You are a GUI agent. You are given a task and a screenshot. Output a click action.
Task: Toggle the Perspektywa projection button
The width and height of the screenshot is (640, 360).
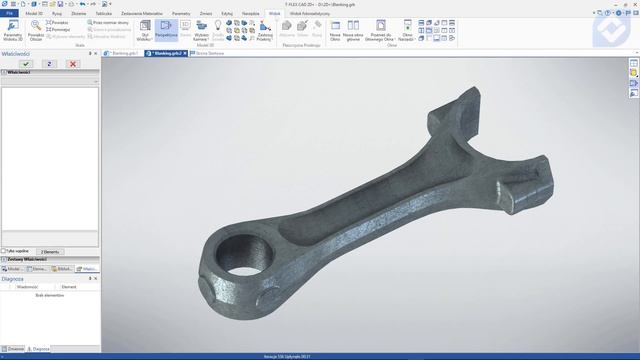tap(166, 31)
